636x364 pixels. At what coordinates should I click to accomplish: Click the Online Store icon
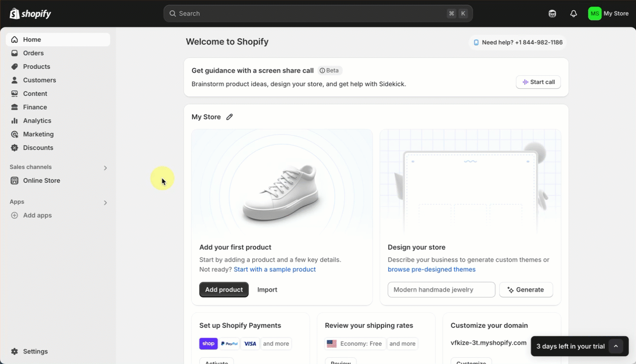click(14, 181)
